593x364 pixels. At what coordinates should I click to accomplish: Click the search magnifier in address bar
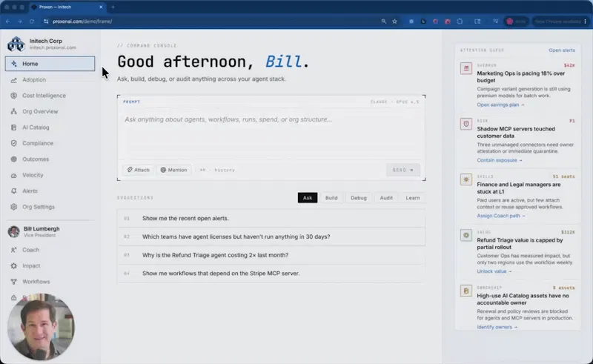tap(383, 21)
